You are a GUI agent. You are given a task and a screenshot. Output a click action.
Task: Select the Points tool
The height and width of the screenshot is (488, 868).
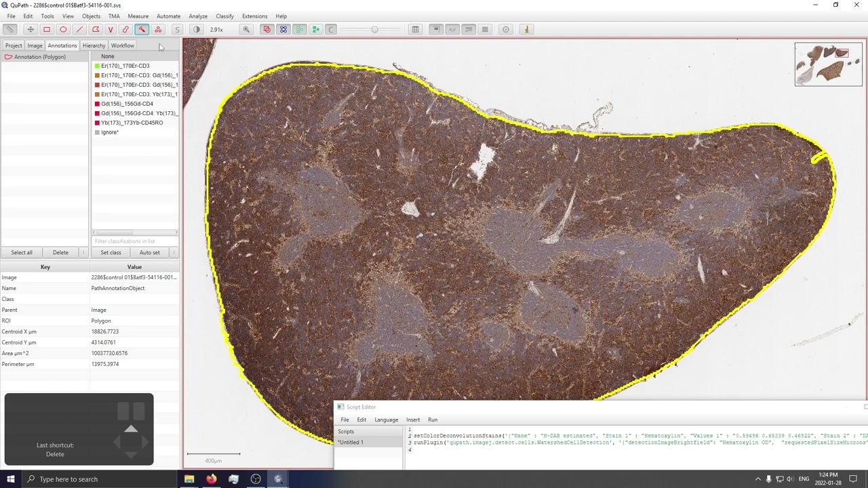tap(158, 29)
